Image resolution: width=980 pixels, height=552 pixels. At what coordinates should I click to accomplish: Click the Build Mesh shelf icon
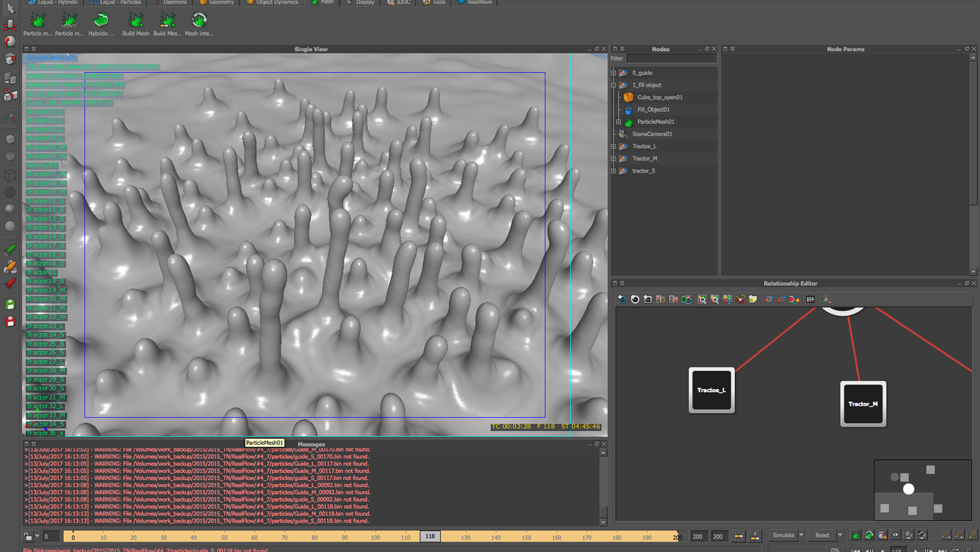(x=136, y=20)
